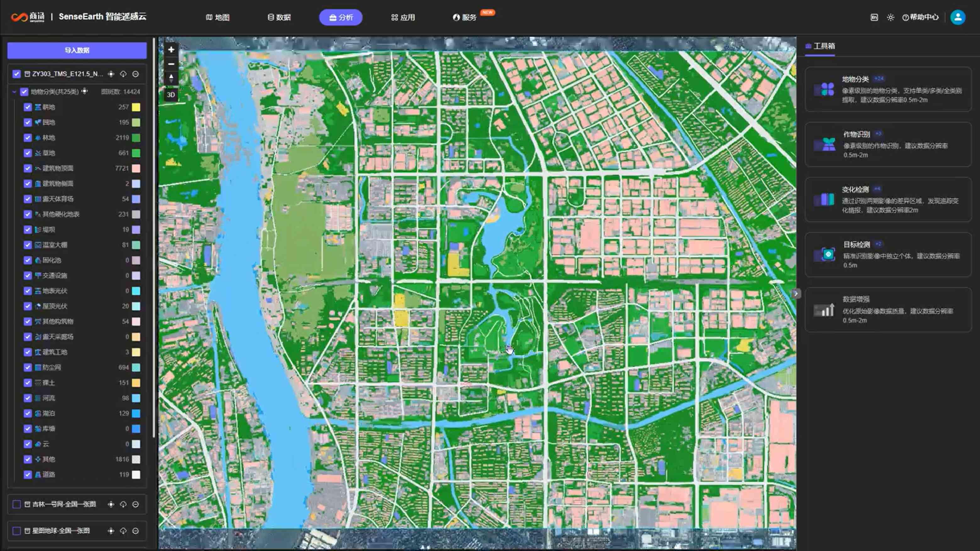
Task: Remove the 星图地球-全国一张图 layer
Action: (x=135, y=531)
